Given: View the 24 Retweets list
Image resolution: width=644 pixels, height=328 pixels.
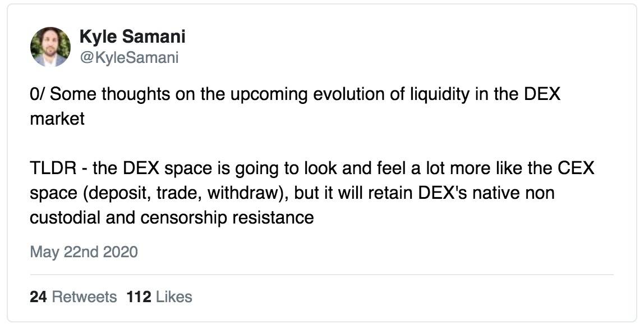Looking at the screenshot, I should 73,297.
